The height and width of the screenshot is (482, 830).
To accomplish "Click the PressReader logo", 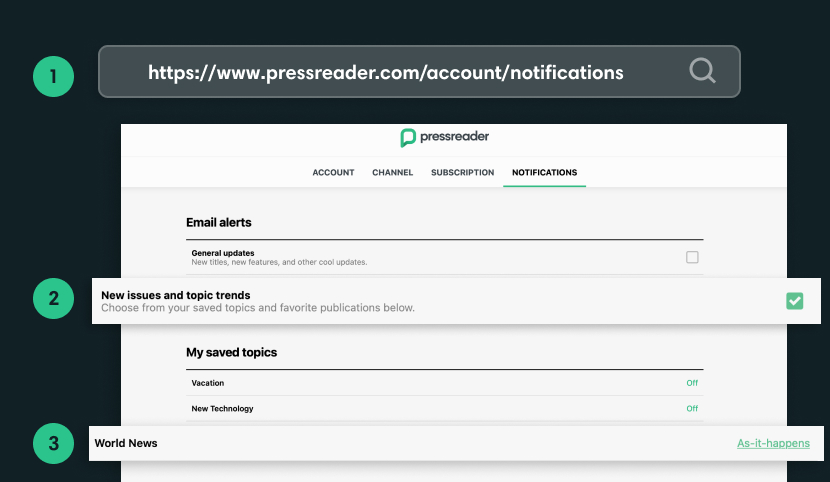I will [444, 137].
